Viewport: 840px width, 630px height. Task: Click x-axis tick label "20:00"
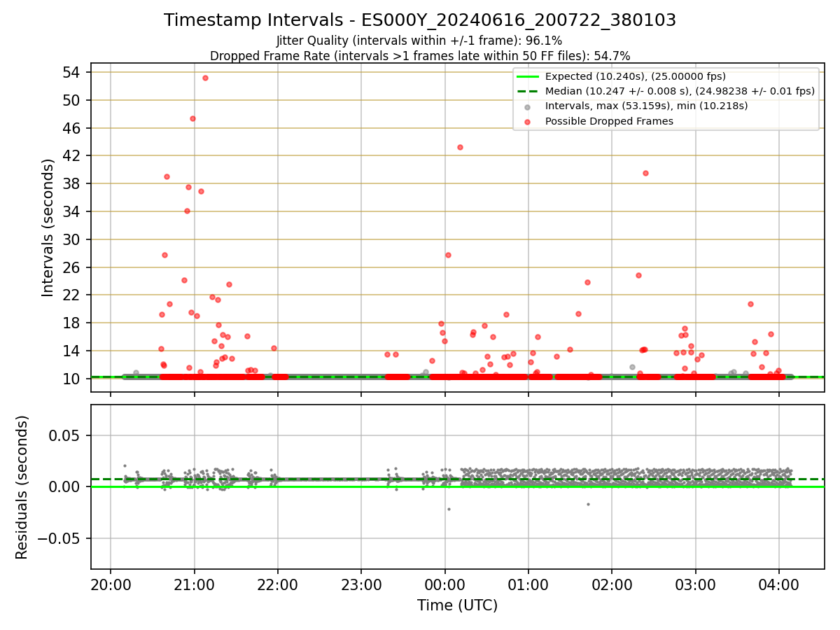click(111, 584)
